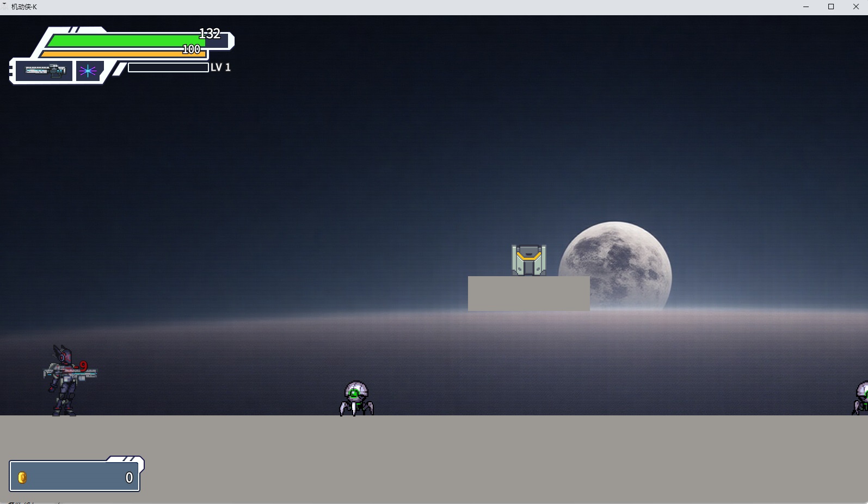Target the spider robot enemy in the middle

click(x=356, y=399)
